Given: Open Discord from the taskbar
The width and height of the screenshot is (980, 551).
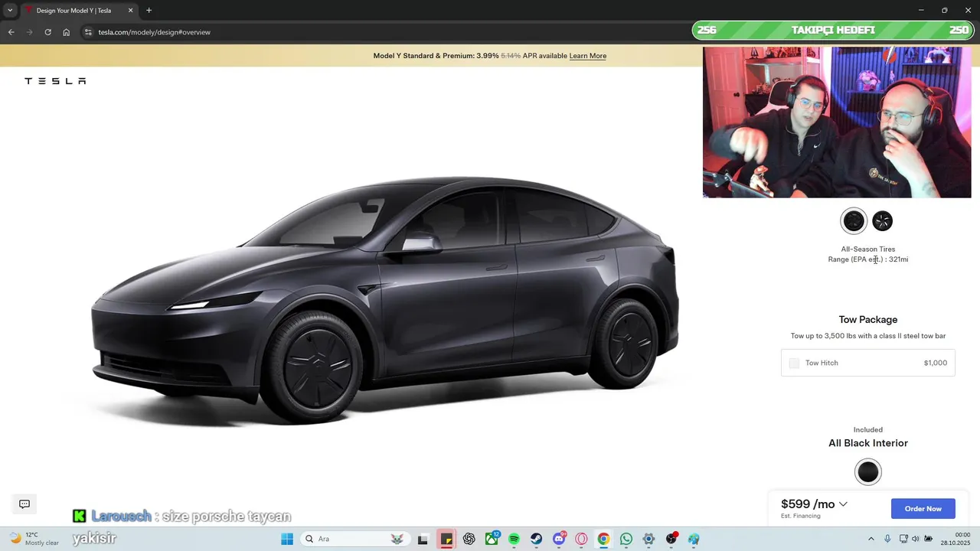Looking at the screenshot, I should pyautogui.click(x=559, y=539).
